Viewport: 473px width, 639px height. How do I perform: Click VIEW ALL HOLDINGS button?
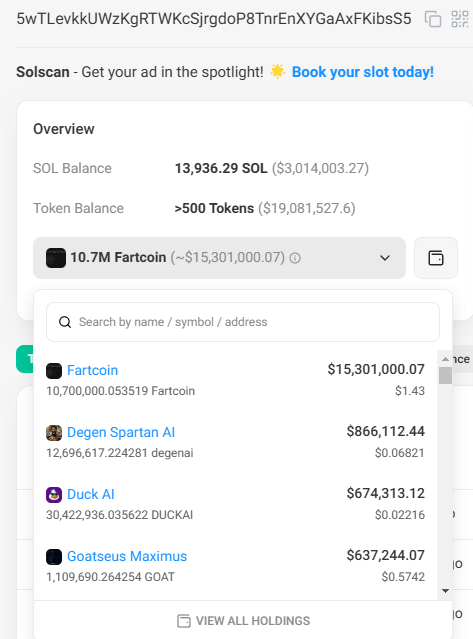click(x=244, y=621)
